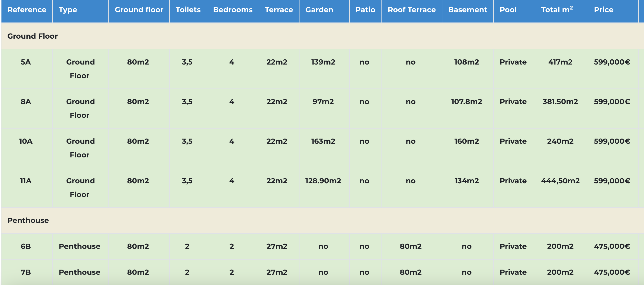The height and width of the screenshot is (285, 644).
Task: Click bedrooms value 4 in row 11A
Action: point(232,181)
